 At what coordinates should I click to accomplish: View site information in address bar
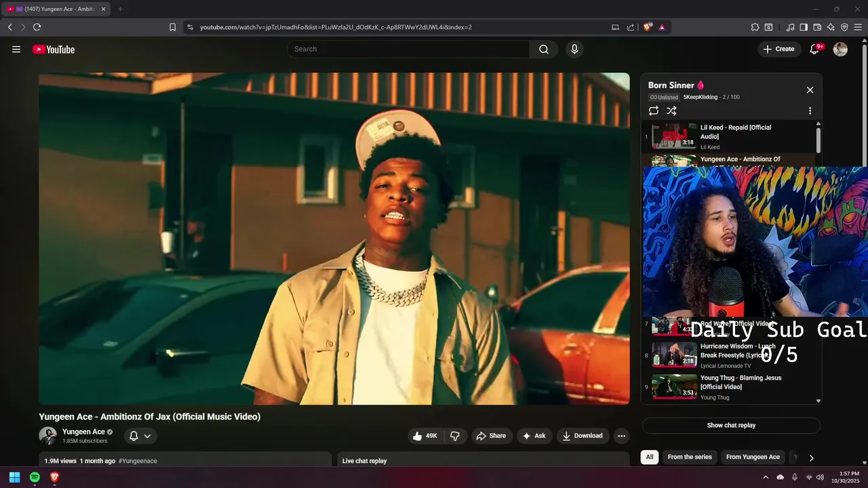point(190,27)
